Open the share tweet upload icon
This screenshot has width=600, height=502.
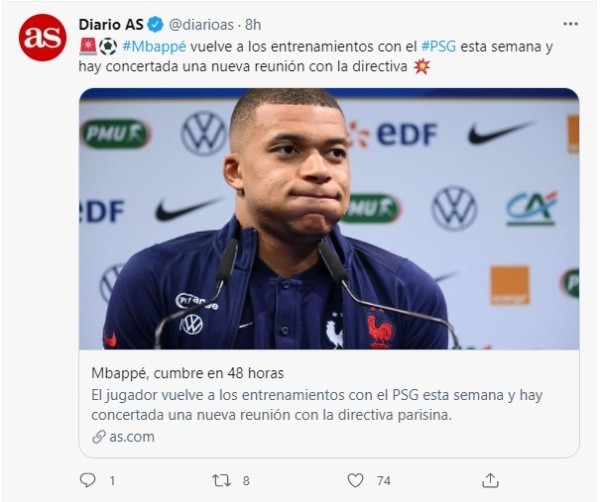coord(490,480)
